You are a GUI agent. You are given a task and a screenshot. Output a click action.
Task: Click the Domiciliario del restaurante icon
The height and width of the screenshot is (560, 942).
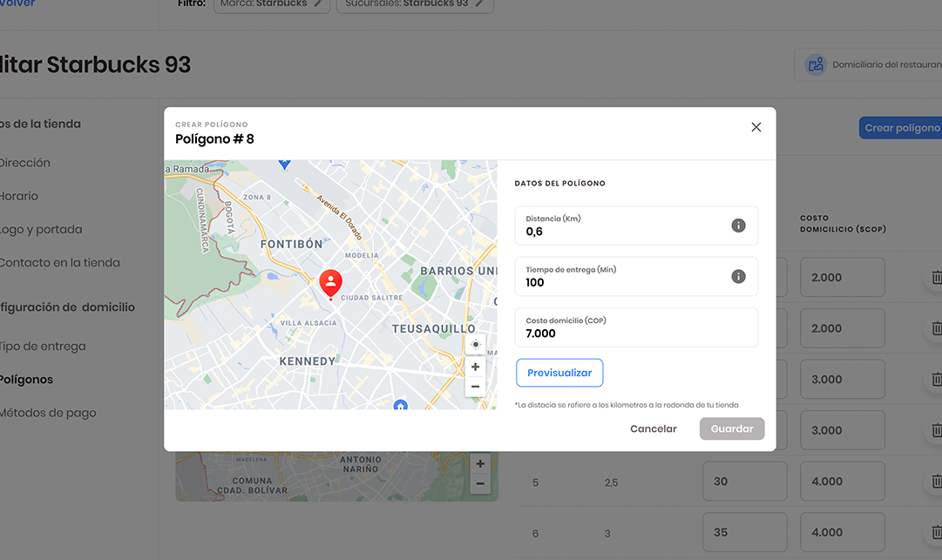[815, 64]
